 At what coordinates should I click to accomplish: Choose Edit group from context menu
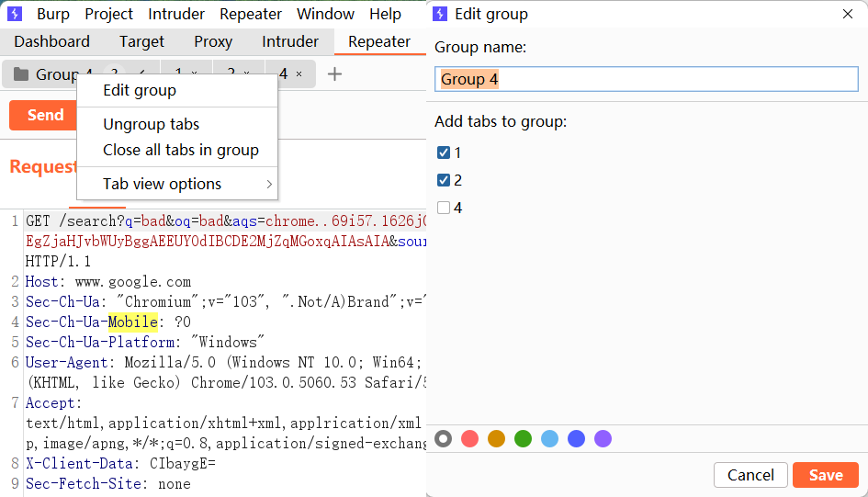tap(177, 90)
